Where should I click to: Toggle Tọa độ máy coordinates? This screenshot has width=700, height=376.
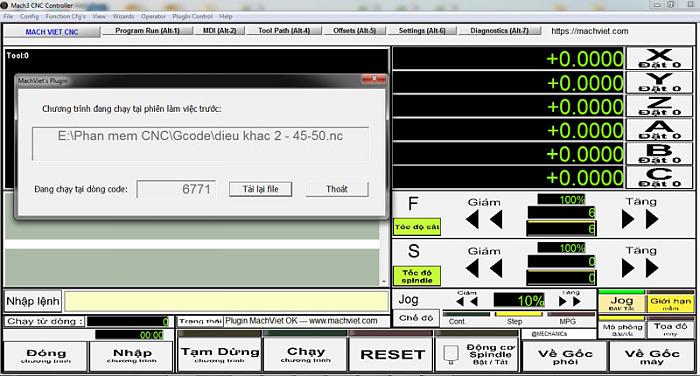click(x=671, y=330)
